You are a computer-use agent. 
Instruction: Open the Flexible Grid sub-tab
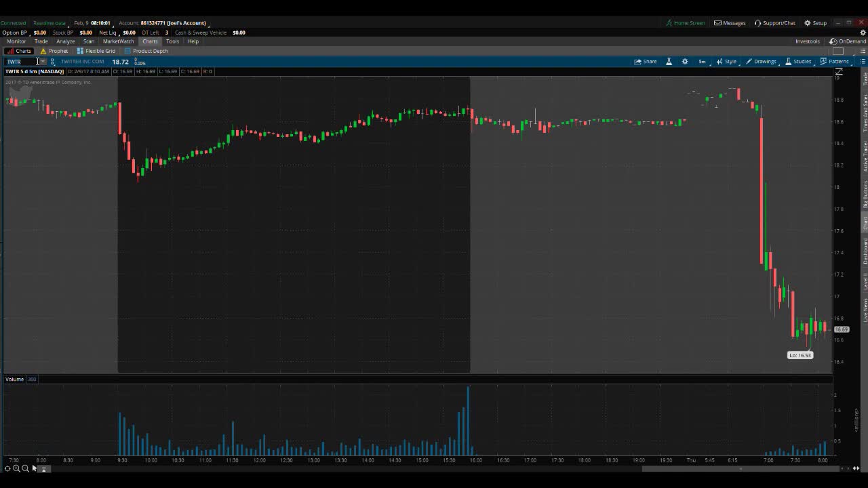(x=96, y=51)
